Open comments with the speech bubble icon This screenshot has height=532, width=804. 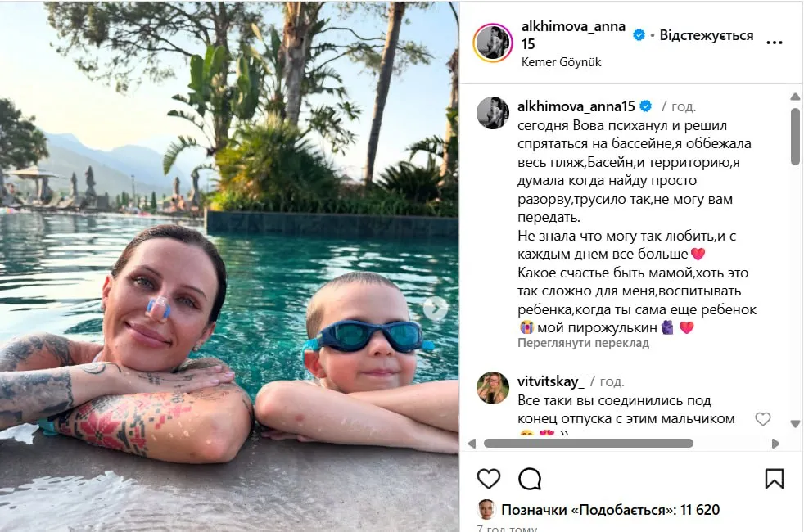coord(530,480)
